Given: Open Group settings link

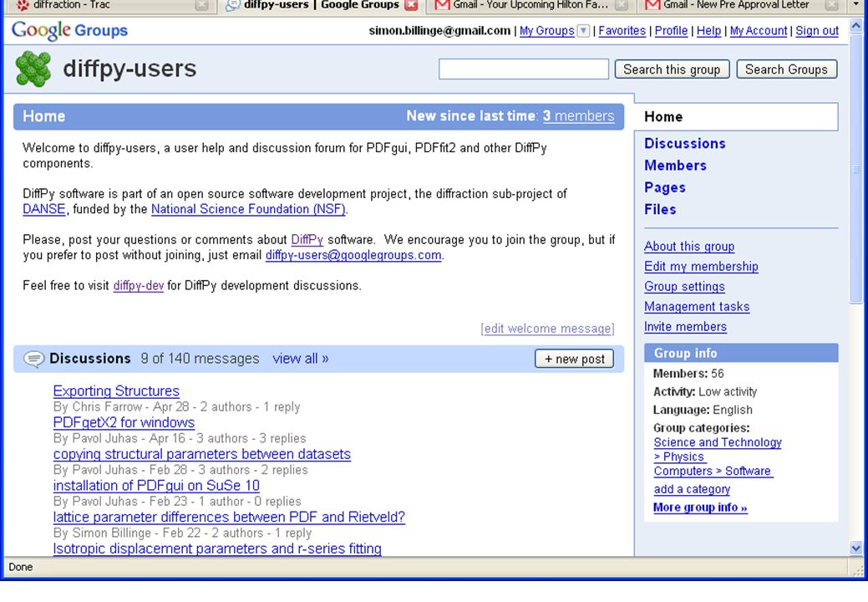Looking at the screenshot, I should 684,286.
